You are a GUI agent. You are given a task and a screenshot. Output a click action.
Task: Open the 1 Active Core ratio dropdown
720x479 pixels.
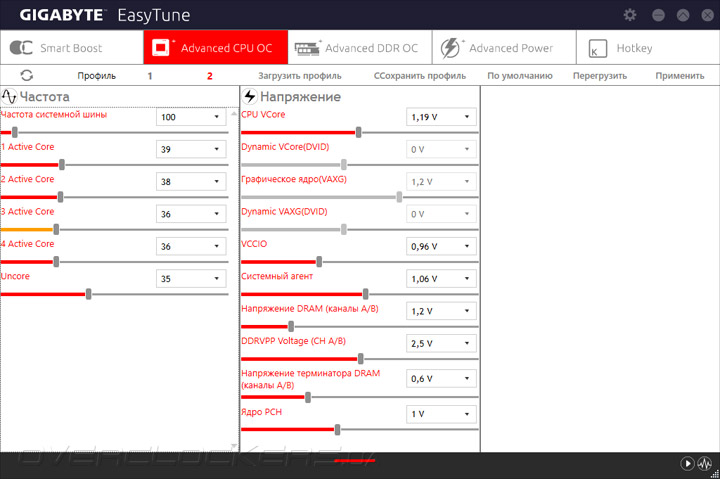(x=191, y=149)
